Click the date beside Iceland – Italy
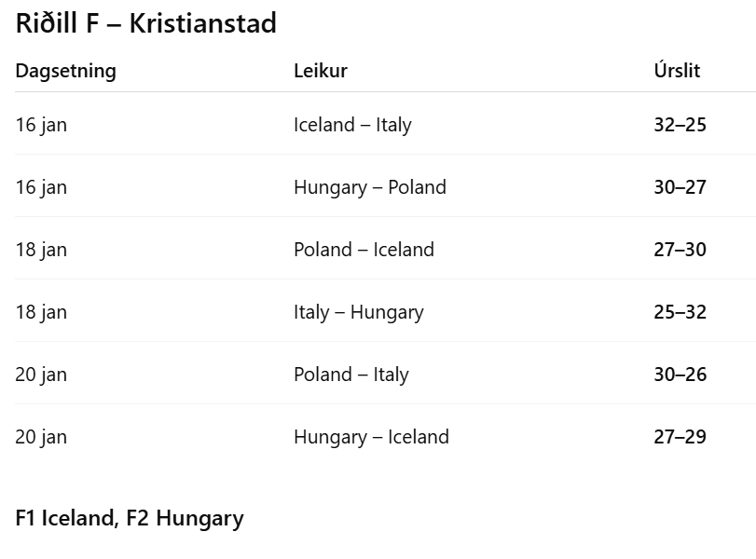Image resolution: width=756 pixels, height=559 pixels. click(x=41, y=125)
